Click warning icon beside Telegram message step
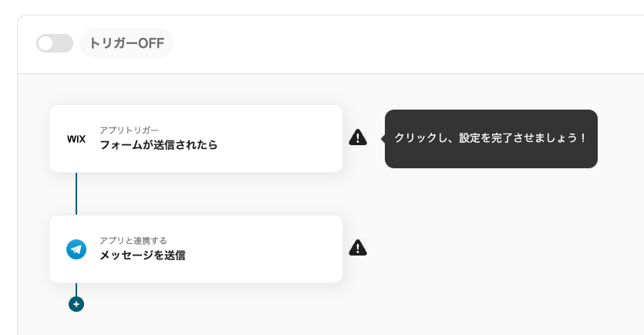Screen dimensions: 644x335 pos(358,248)
